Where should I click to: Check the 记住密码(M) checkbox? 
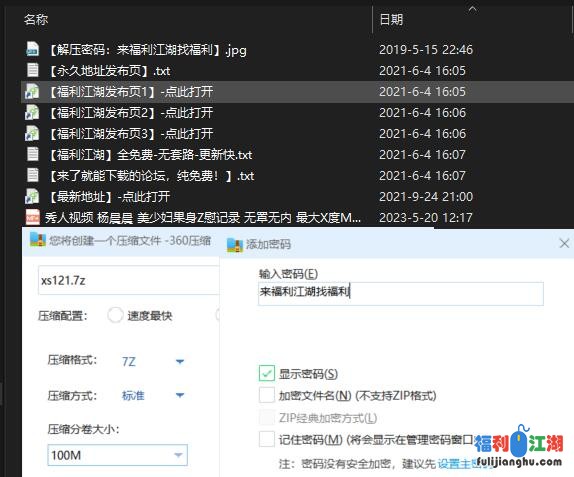coord(266,439)
